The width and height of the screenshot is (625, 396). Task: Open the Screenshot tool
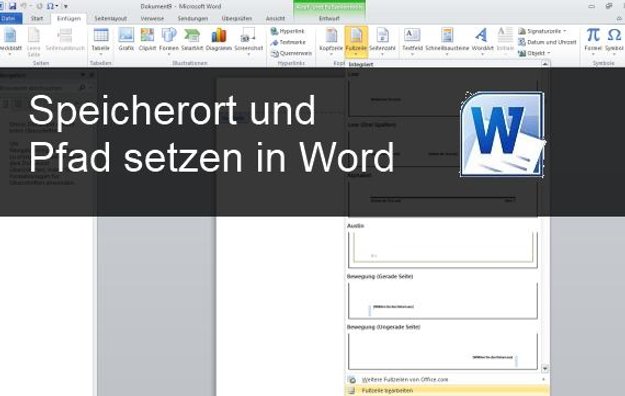click(249, 42)
